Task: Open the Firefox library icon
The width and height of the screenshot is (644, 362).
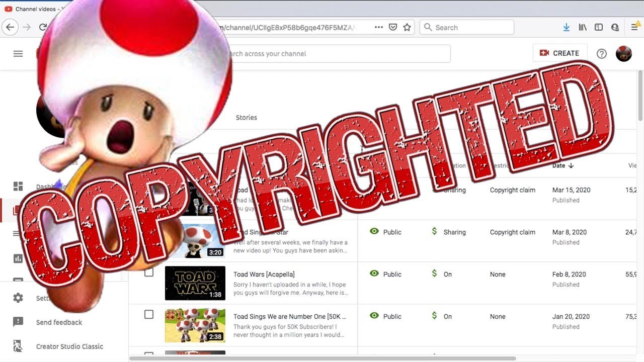Action: click(583, 27)
